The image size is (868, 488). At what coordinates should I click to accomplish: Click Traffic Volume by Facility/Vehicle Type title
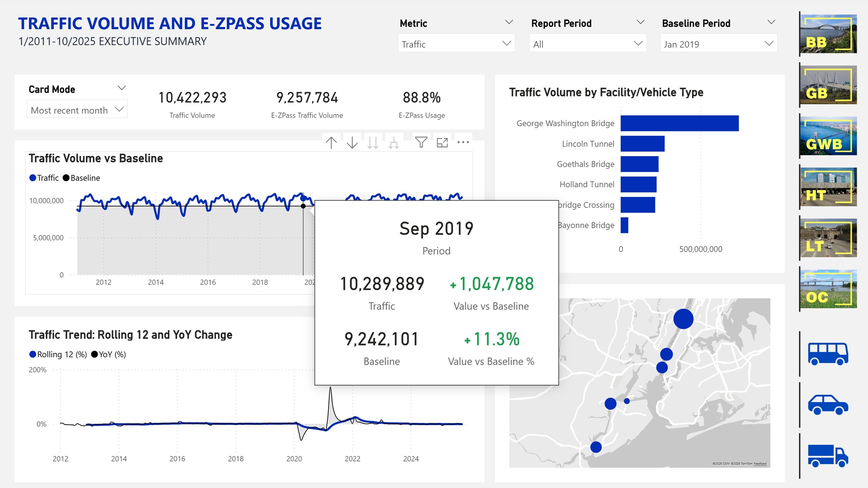606,92
